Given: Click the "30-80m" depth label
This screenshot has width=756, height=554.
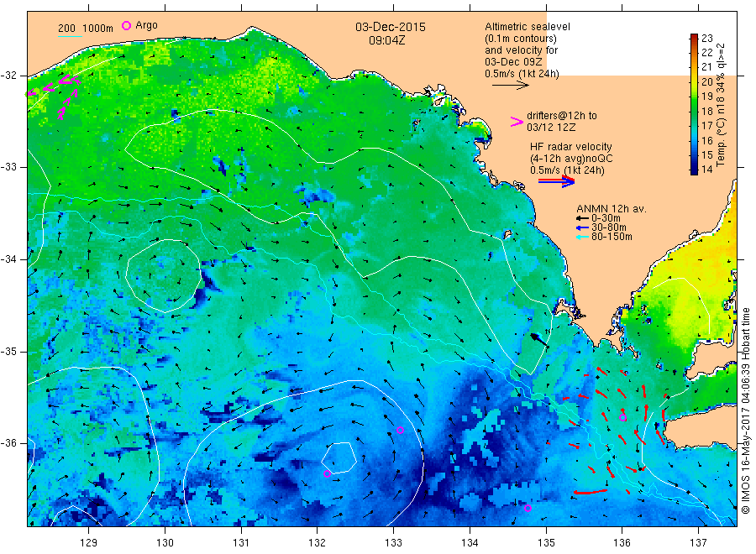Looking at the screenshot, I should pos(609,227).
